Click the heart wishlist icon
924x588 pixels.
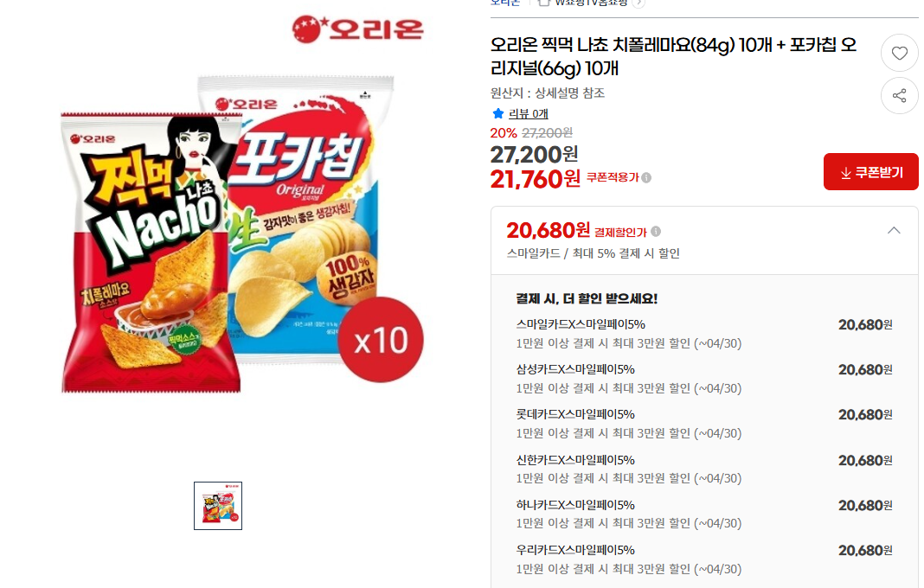pyautogui.click(x=899, y=54)
